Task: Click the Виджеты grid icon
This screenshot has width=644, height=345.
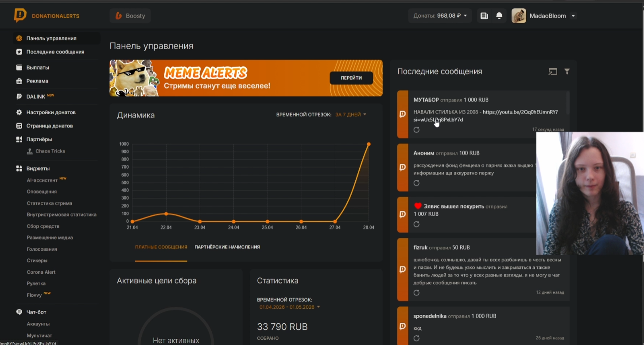Action: (x=19, y=168)
